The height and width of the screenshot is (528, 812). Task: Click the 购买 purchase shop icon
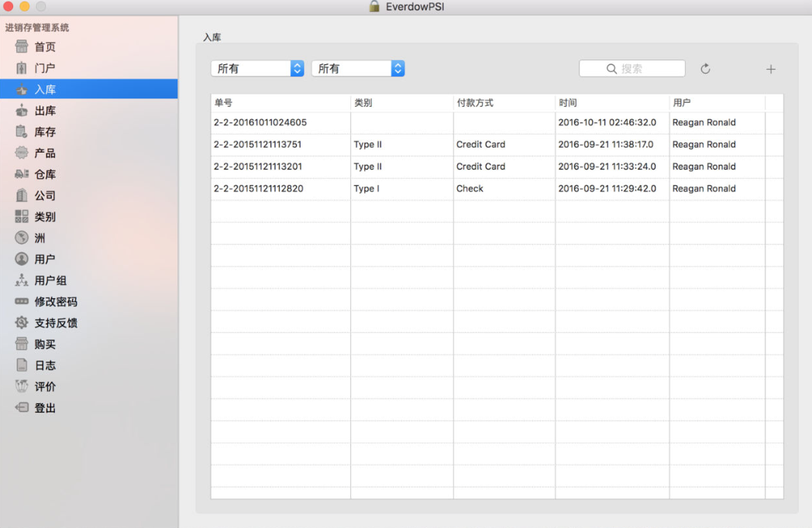[x=22, y=344]
